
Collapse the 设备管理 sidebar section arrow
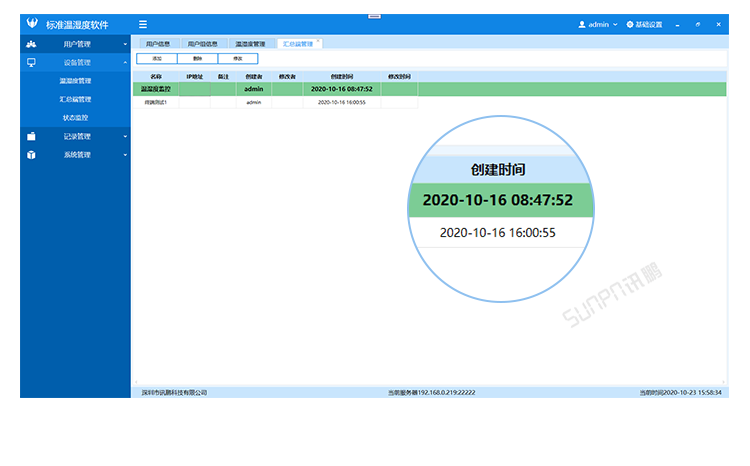pyautogui.click(x=125, y=62)
